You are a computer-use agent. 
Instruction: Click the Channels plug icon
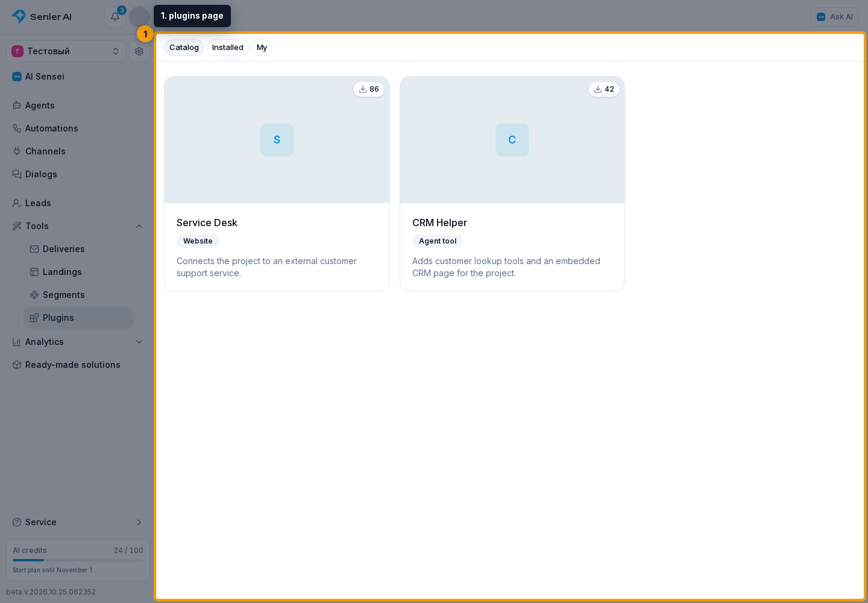coord(17,151)
